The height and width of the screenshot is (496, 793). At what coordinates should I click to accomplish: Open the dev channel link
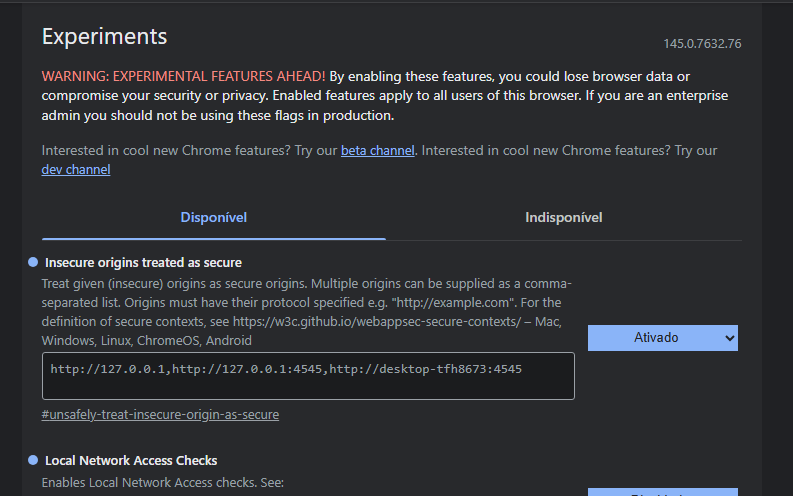pyautogui.click(x=76, y=170)
